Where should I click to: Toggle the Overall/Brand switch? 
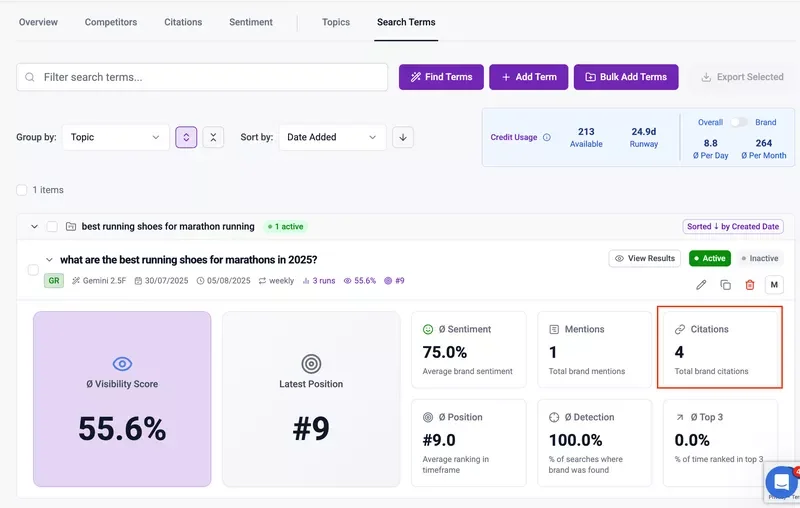tap(738, 122)
